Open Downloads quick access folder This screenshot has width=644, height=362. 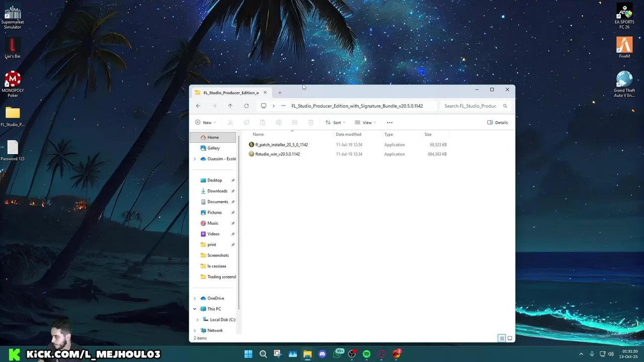click(217, 191)
